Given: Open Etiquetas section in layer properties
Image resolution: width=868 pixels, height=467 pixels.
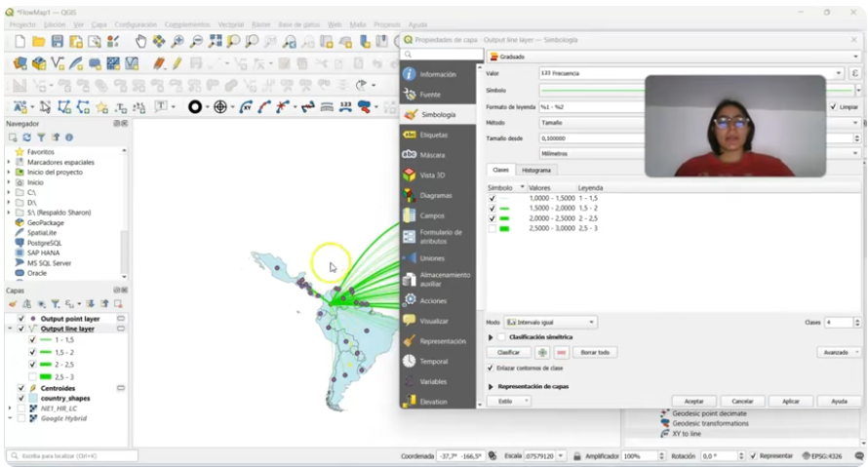Looking at the screenshot, I should 437,135.
